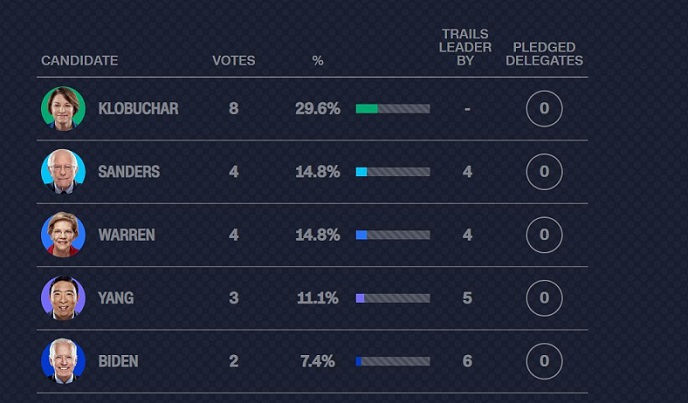The image size is (688, 403).
Task: Click the KLOBUCHAR name
Action: tap(138, 108)
